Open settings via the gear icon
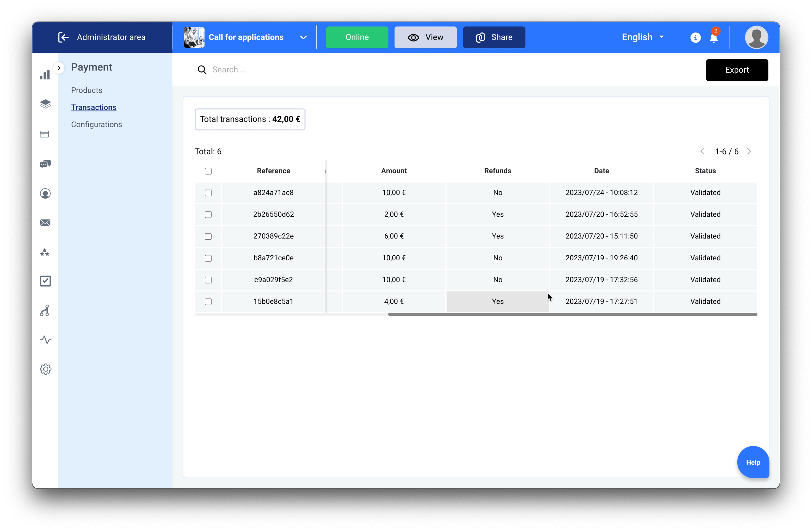 [x=45, y=369]
